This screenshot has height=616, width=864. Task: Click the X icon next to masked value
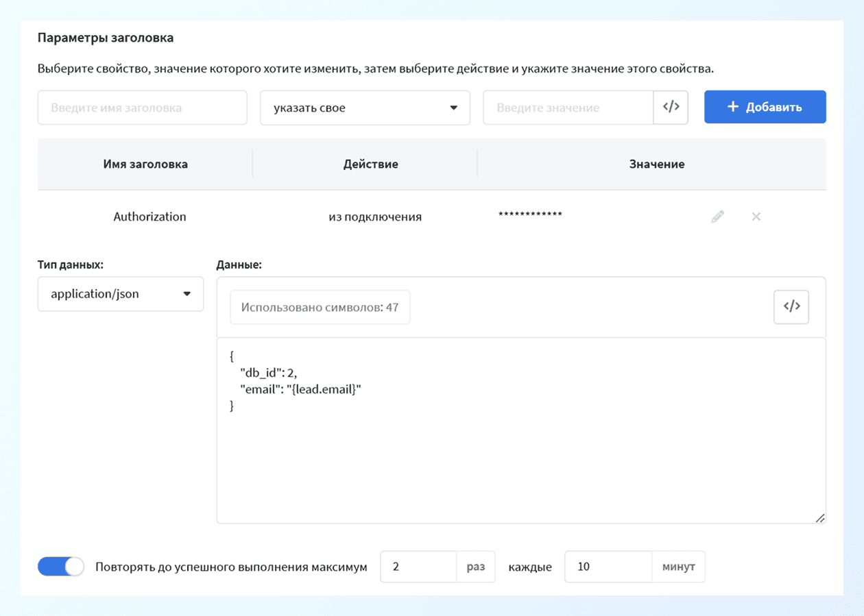[x=756, y=216]
